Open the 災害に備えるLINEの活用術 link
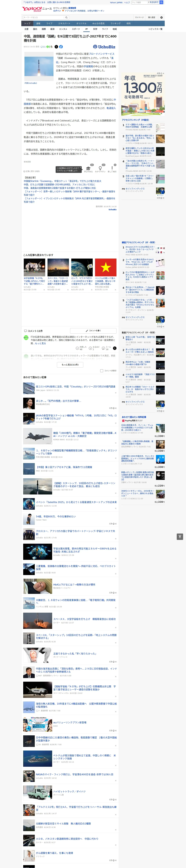 pyautogui.click(x=58, y=2)
